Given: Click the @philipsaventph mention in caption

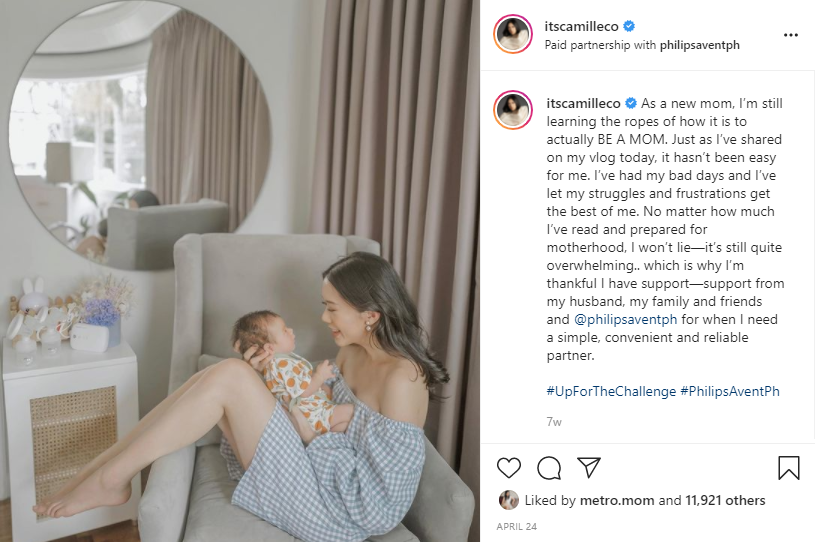Looking at the screenshot, I should (x=625, y=319).
